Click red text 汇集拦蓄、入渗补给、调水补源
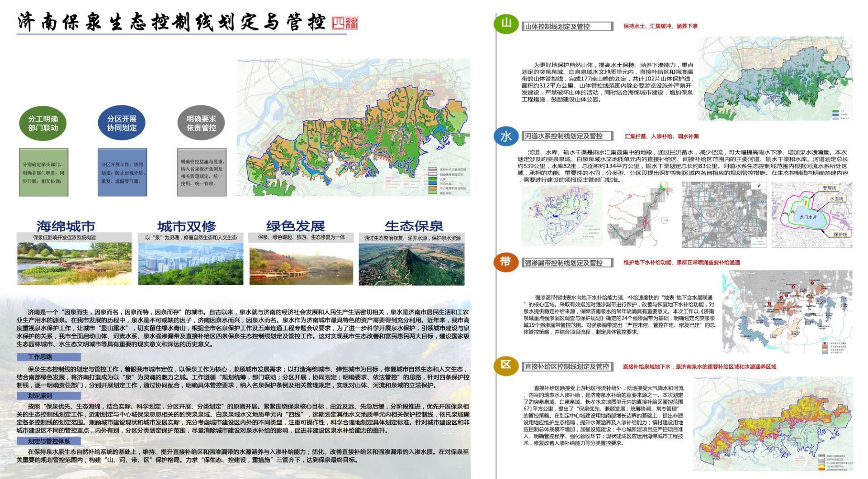868x479 pixels. (x=662, y=136)
